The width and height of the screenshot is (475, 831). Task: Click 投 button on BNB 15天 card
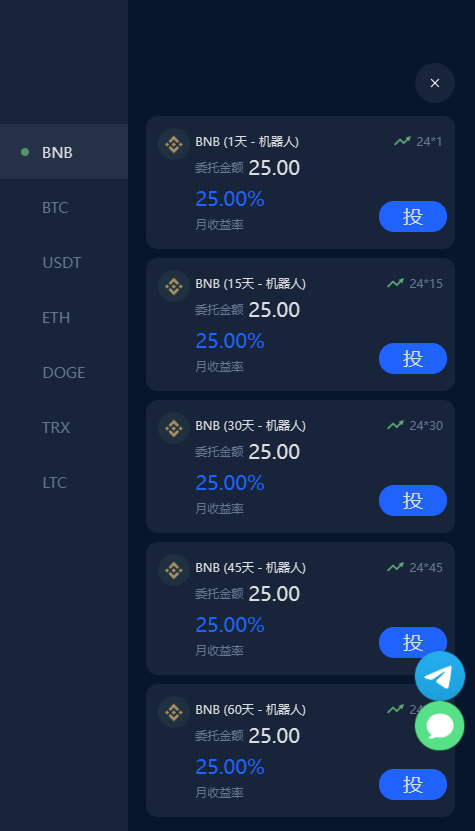(x=413, y=358)
